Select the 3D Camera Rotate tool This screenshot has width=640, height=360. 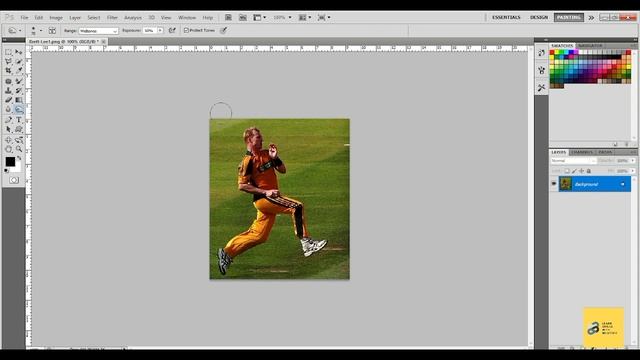point(19,140)
